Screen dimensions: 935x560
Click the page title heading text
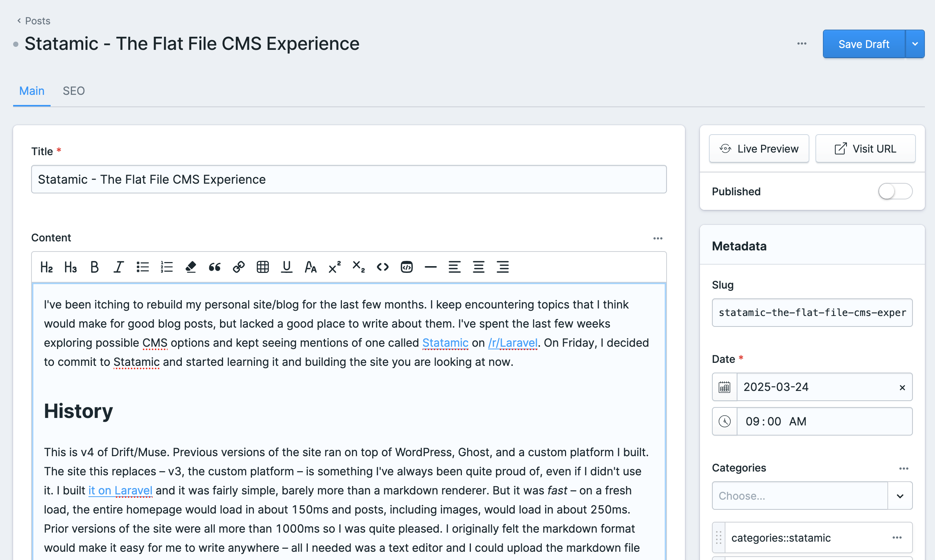(x=192, y=44)
